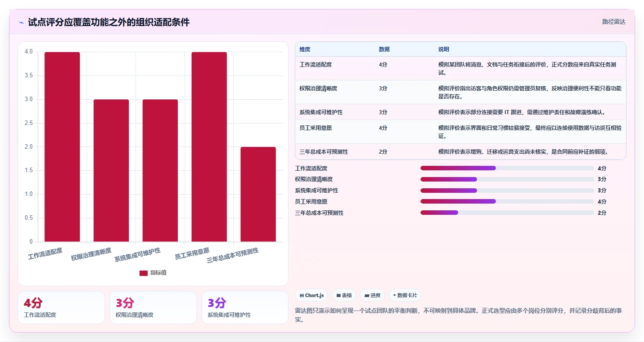Click the description starting 模拟评价表示增购、迁移
This screenshot has width=644, height=342.
coord(523,152)
